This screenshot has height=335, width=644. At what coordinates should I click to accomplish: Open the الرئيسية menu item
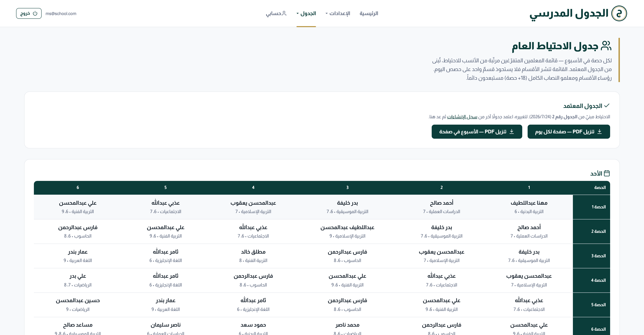pos(369,13)
